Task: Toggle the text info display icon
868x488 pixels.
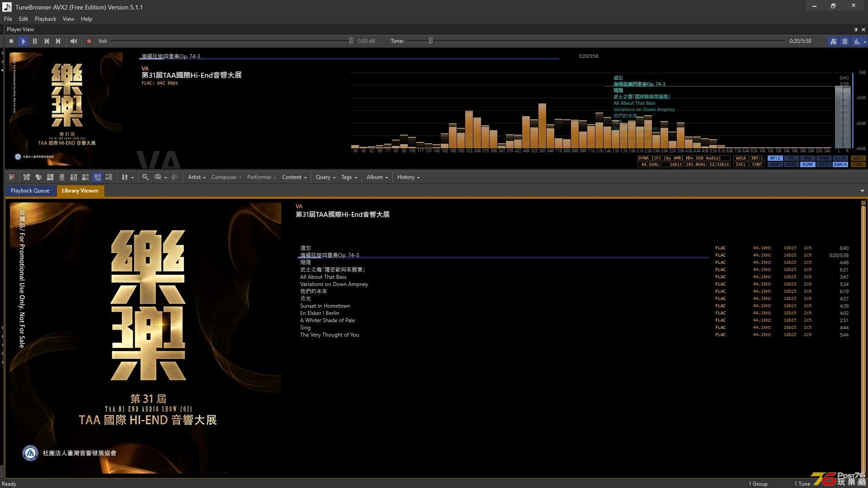Action: 833,42
